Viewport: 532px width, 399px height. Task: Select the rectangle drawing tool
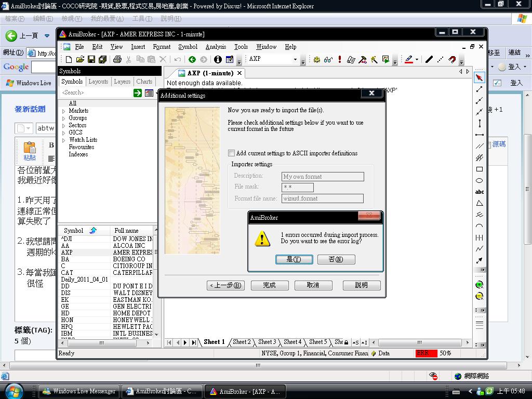pos(480,169)
